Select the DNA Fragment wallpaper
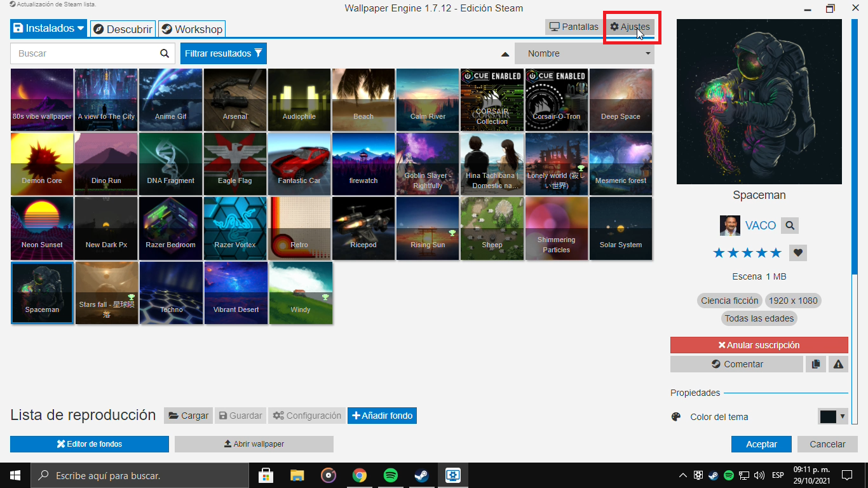Image resolution: width=868 pixels, height=488 pixels. [x=170, y=164]
